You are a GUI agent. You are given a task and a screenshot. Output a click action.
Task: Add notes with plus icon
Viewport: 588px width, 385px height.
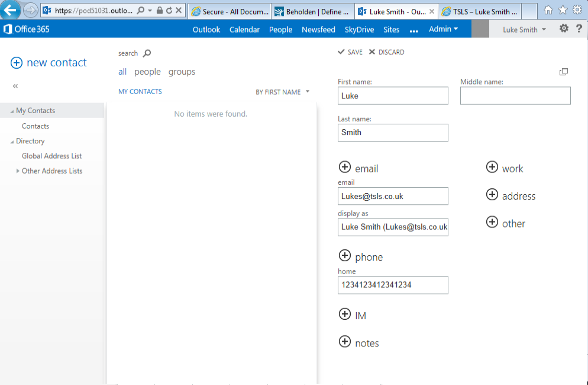click(x=345, y=342)
